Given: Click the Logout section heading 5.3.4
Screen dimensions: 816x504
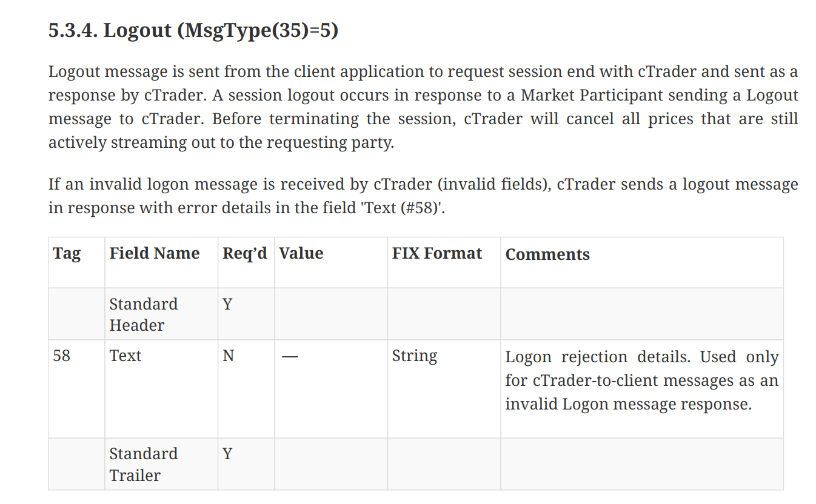Looking at the screenshot, I should tap(193, 31).
